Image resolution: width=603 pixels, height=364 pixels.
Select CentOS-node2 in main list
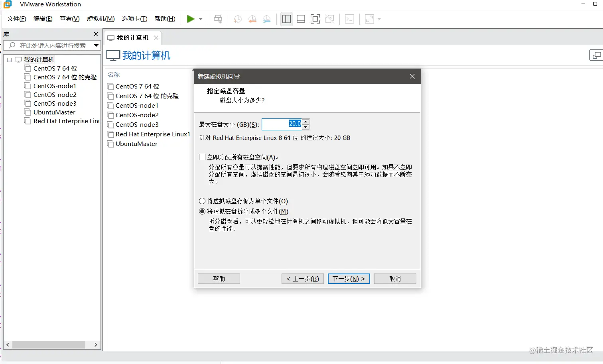pos(137,115)
